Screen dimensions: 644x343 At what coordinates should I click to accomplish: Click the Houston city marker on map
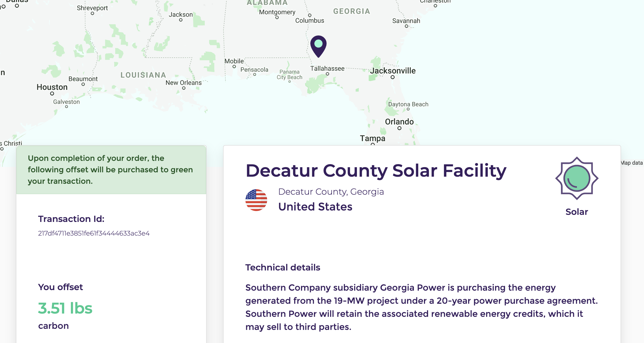pyautogui.click(x=52, y=94)
